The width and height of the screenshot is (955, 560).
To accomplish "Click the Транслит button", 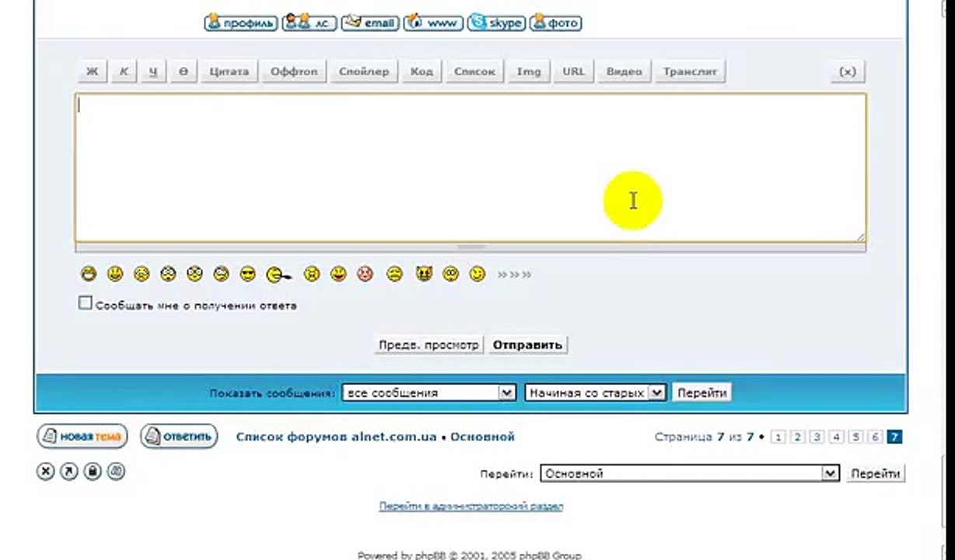I will [689, 72].
